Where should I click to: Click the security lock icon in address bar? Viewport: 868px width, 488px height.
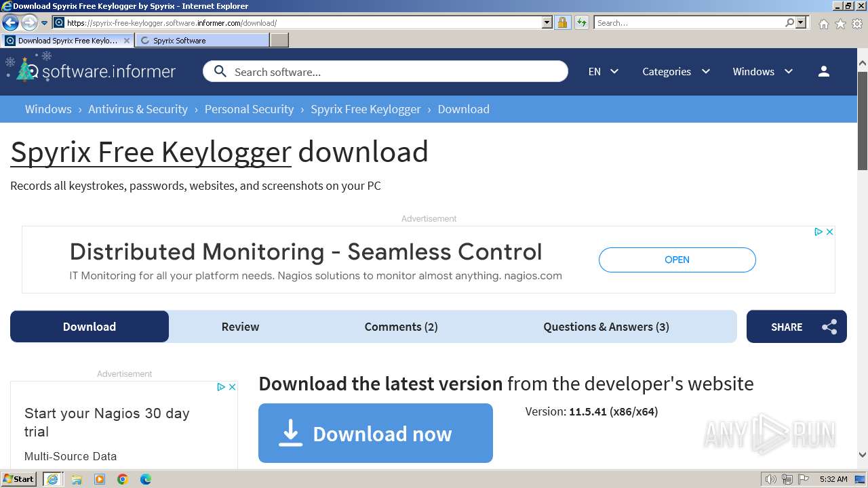point(562,22)
